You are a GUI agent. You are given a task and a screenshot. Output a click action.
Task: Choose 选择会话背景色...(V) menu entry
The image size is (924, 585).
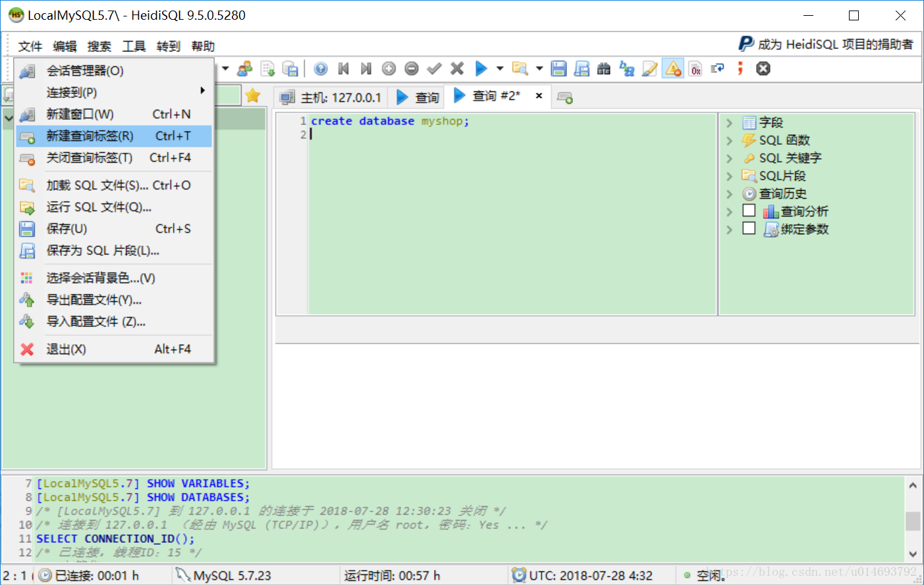[114, 278]
